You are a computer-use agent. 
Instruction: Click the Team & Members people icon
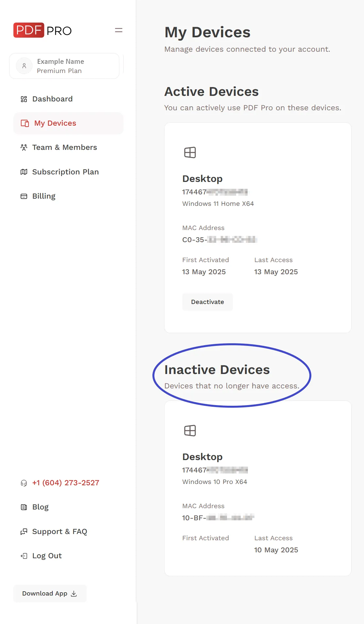[24, 148]
